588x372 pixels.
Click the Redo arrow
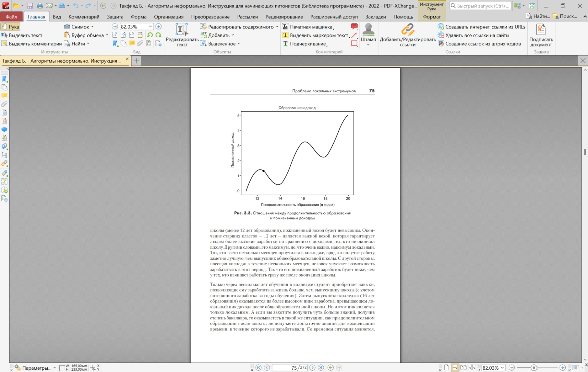tap(88, 6)
